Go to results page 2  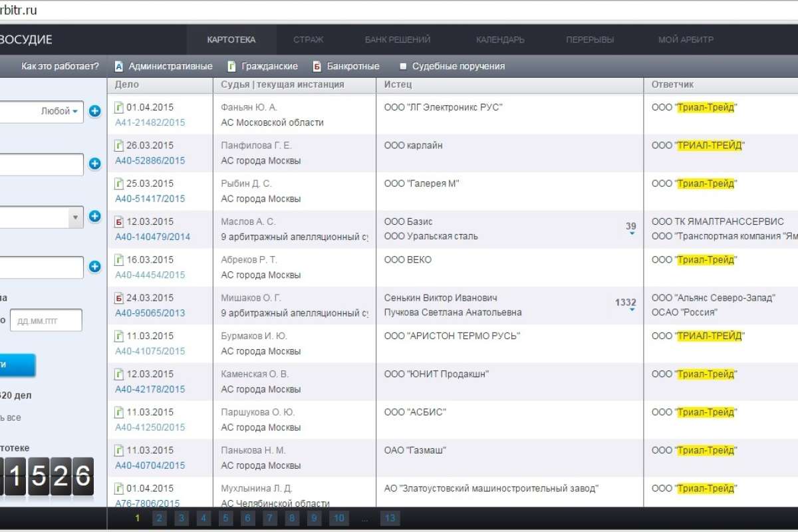(159, 519)
